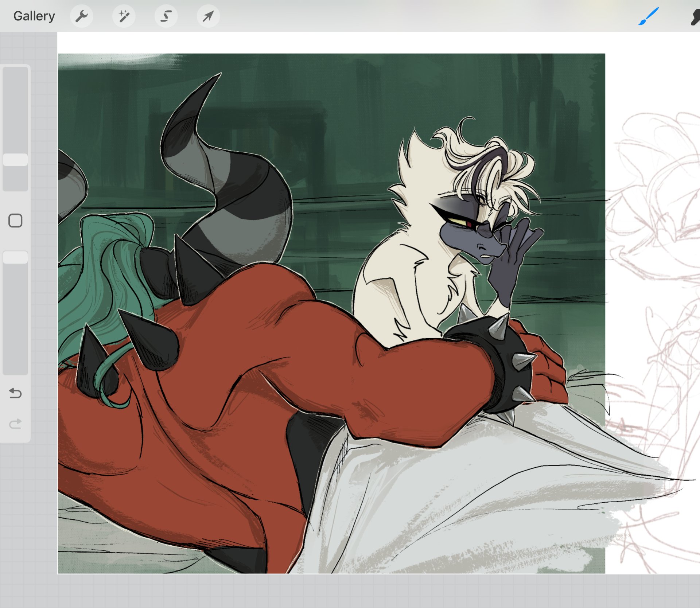700x608 pixels.
Task: Click the brush size slider handle
Action: [15, 160]
